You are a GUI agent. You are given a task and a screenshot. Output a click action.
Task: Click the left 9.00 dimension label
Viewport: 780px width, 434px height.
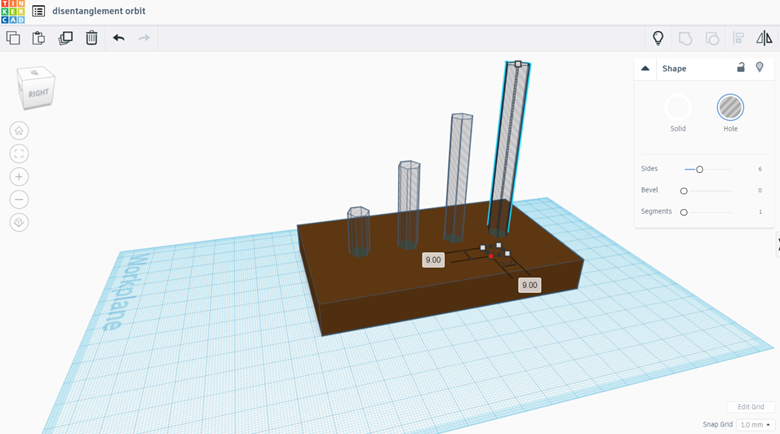[x=433, y=260]
